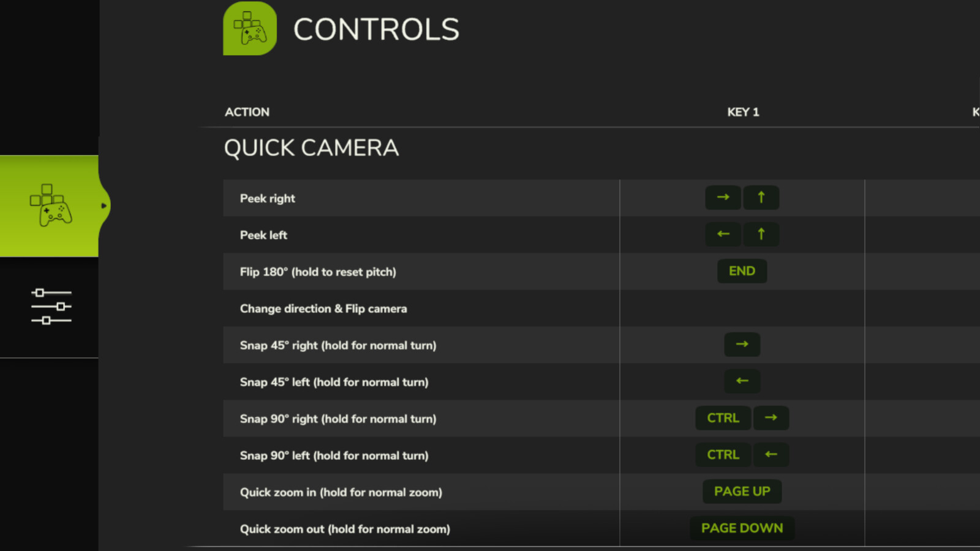
Task: Click the left-arrow key icon for Snap 45° left
Action: (742, 381)
